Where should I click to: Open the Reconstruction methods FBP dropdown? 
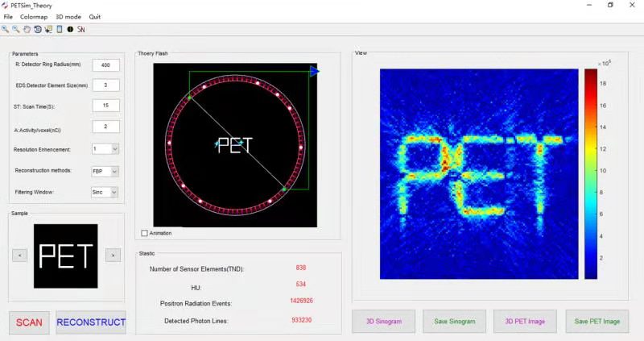(114, 171)
